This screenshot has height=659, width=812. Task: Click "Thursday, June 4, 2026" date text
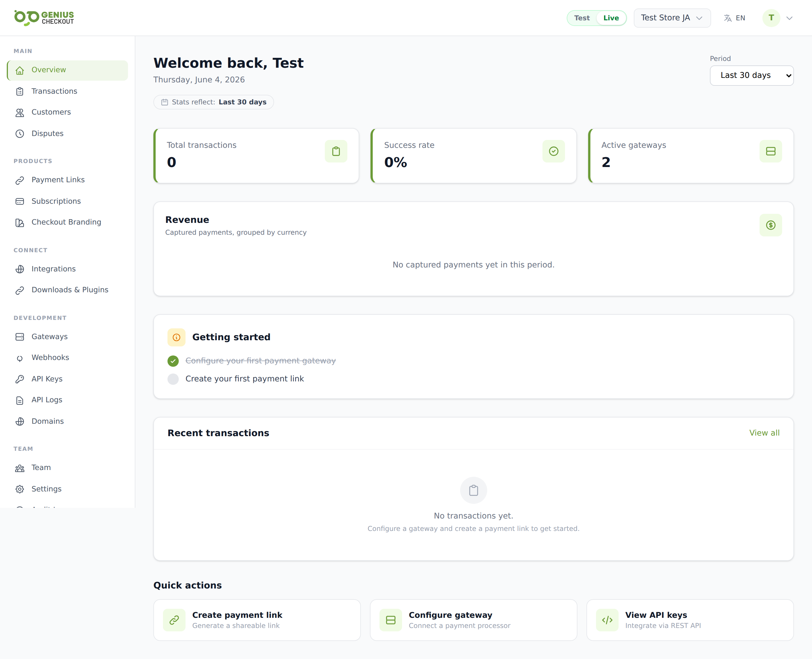(199, 80)
